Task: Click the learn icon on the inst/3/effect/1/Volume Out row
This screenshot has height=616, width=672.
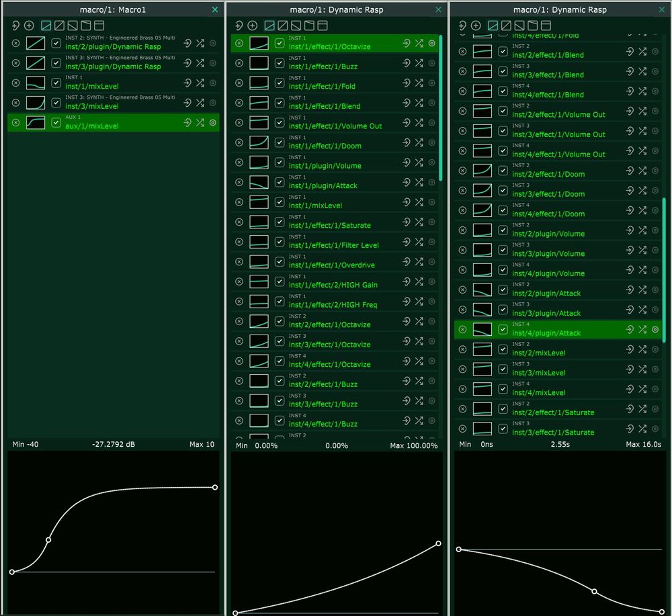Action: point(630,130)
